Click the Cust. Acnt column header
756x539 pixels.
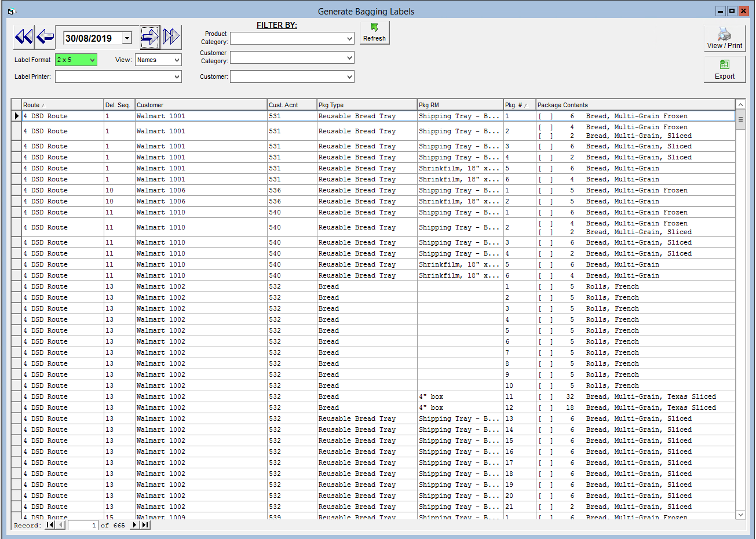291,105
